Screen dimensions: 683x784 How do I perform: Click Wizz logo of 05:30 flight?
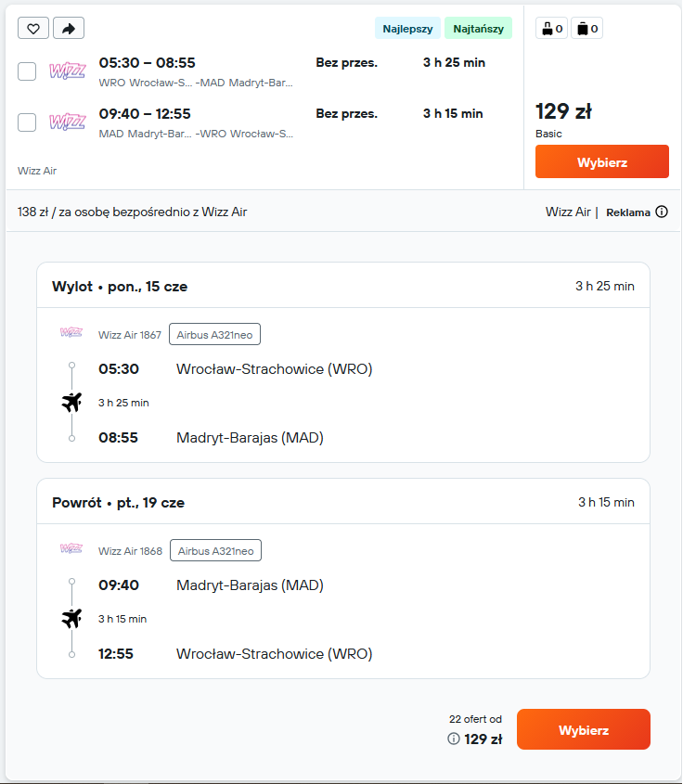point(68,71)
